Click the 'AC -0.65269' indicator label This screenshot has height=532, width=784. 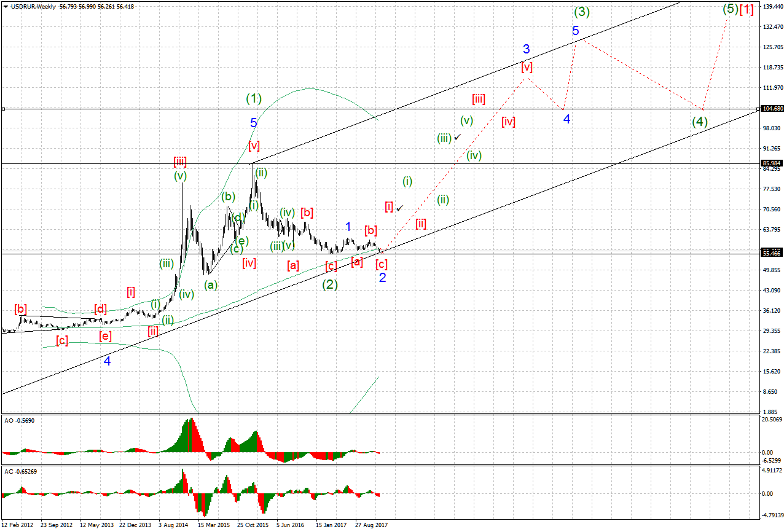click(20, 471)
